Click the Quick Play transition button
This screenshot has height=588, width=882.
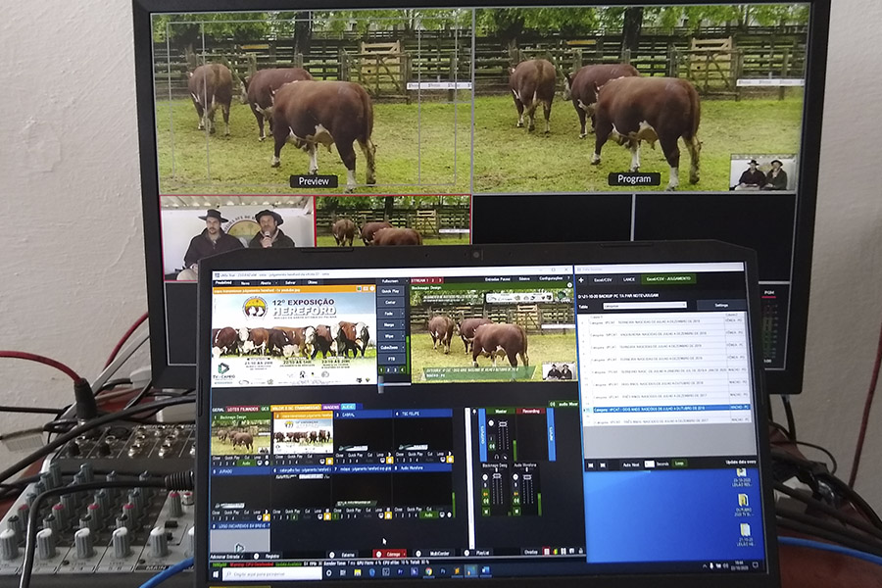click(x=390, y=290)
